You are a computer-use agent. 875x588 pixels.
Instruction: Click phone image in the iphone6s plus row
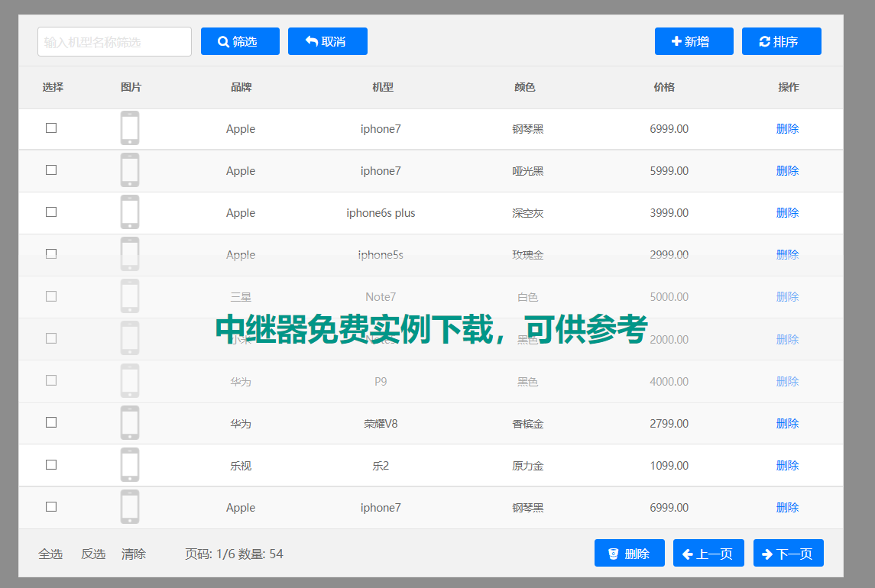[130, 212]
